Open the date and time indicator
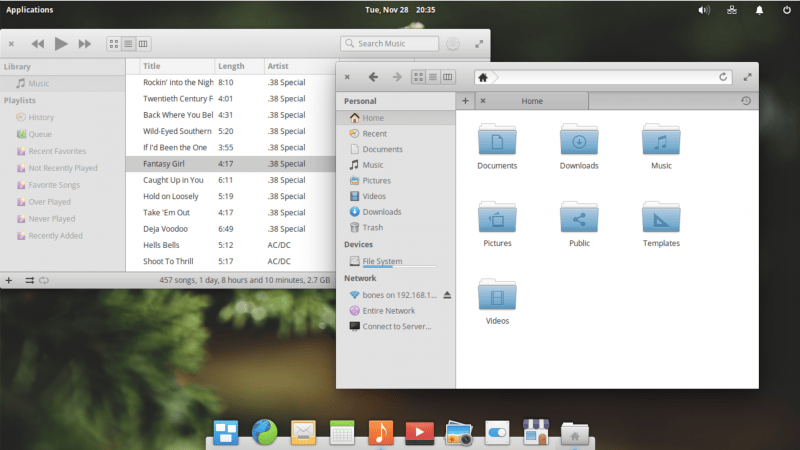The width and height of the screenshot is (800, 450). (400, 10)
